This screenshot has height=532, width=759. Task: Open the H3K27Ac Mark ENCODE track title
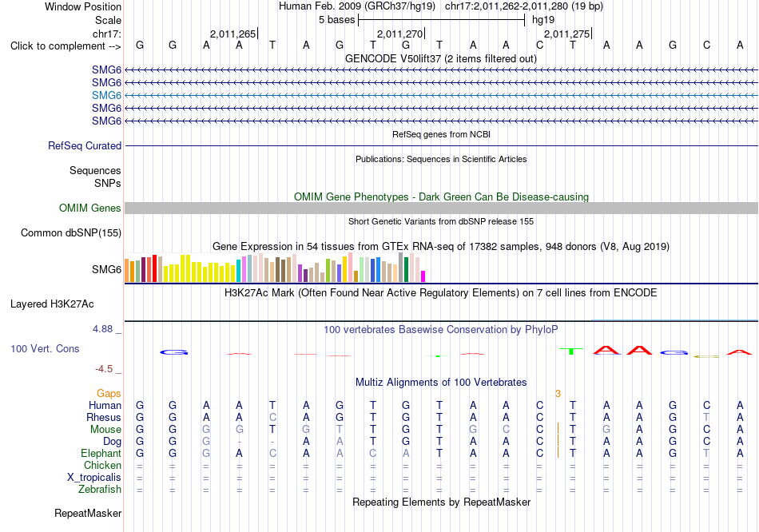[441, 293]
